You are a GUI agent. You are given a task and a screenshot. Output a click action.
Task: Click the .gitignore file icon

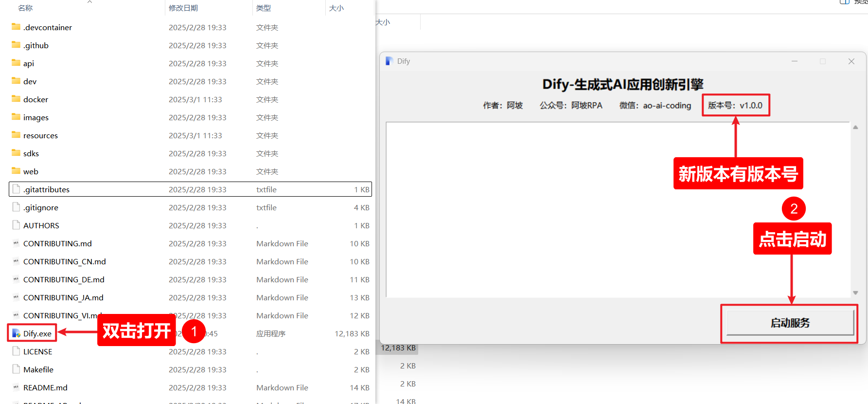[x=16, y=207]
